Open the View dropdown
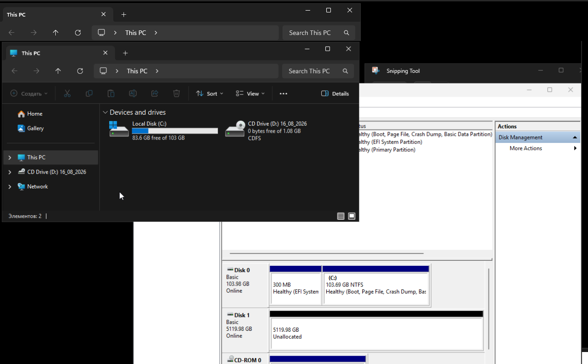The width and height of the screenshot is (588, 364). [x=250, y=94]
